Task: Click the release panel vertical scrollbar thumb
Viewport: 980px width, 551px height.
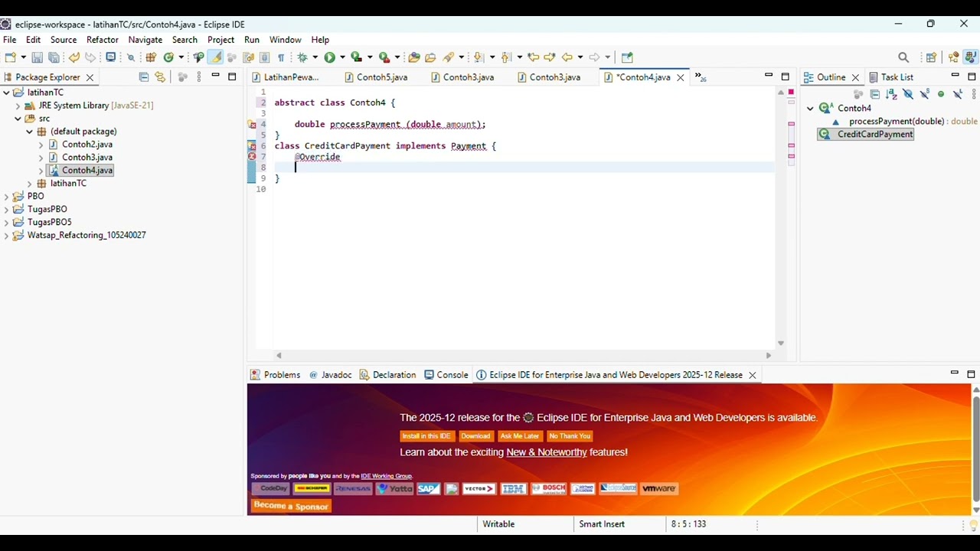Action: coord(976,448)
